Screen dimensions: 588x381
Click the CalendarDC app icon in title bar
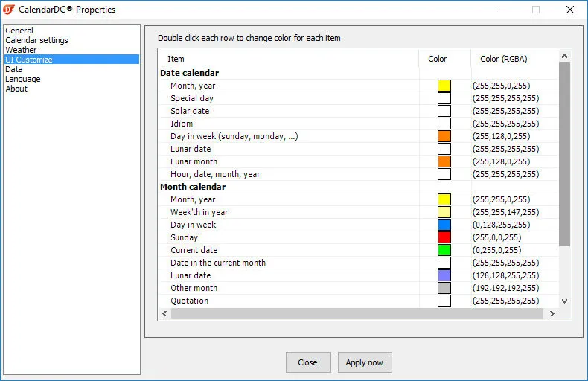[x=9, y=10]
